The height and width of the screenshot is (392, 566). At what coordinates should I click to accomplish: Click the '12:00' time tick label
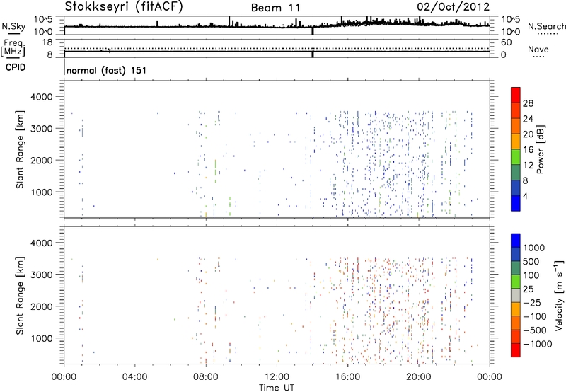277,377
